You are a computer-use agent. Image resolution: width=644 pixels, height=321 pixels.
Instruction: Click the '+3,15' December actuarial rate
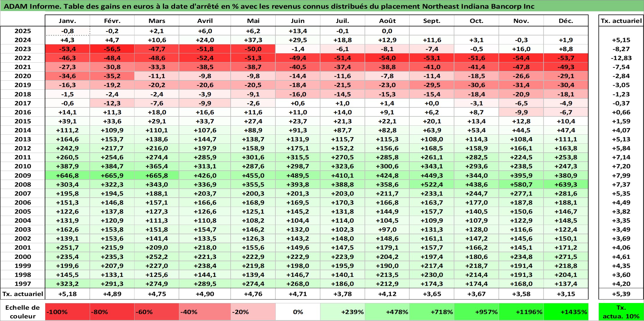[566, 294]
